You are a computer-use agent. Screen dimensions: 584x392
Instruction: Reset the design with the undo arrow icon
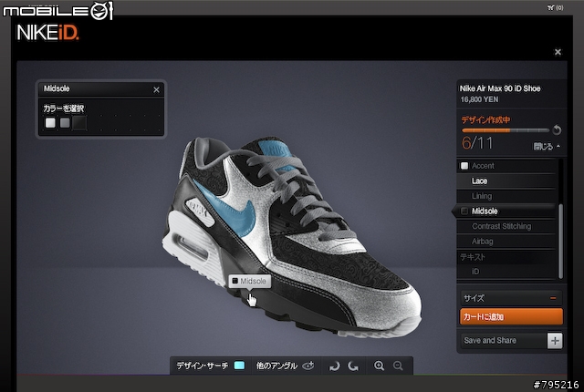click(x=557, y=129)
